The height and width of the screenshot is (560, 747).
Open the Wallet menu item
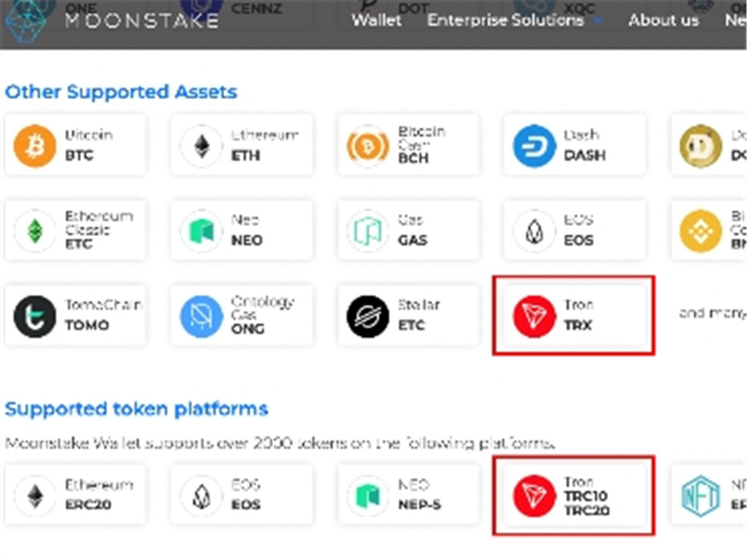tap(376, 20)
